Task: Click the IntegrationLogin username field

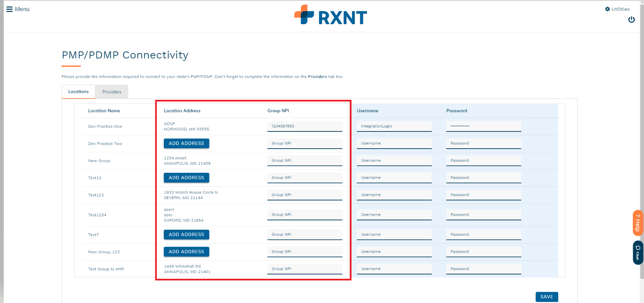Action: 394,126
